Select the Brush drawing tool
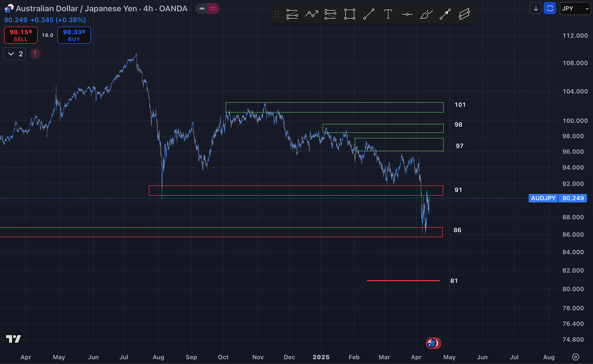 tap(426, 14)
